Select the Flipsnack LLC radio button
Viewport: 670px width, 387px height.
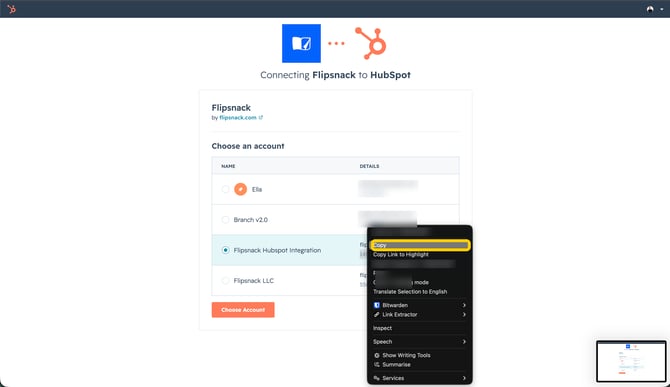pyautogui.click(x=225, y=280)
